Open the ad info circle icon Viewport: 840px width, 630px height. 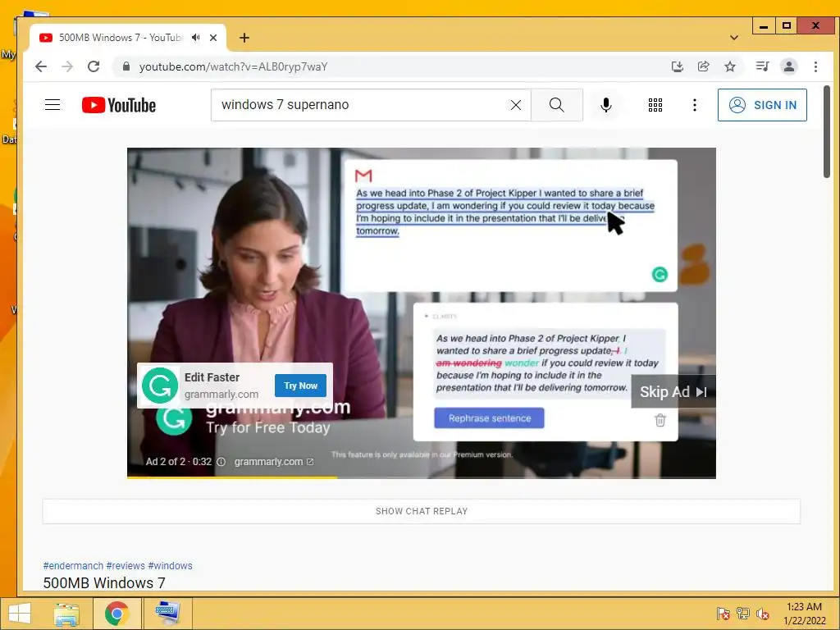[221, 462]
